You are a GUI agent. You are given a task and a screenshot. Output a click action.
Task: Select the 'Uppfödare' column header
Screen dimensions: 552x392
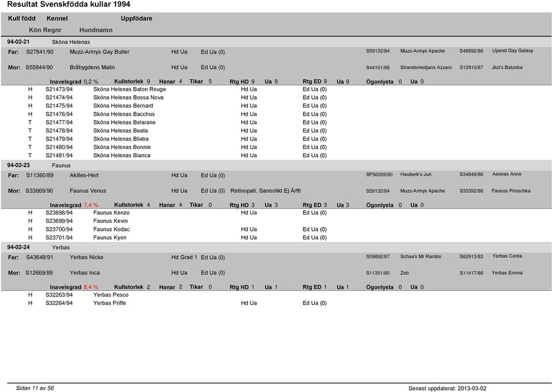click(x=136, y=18)
